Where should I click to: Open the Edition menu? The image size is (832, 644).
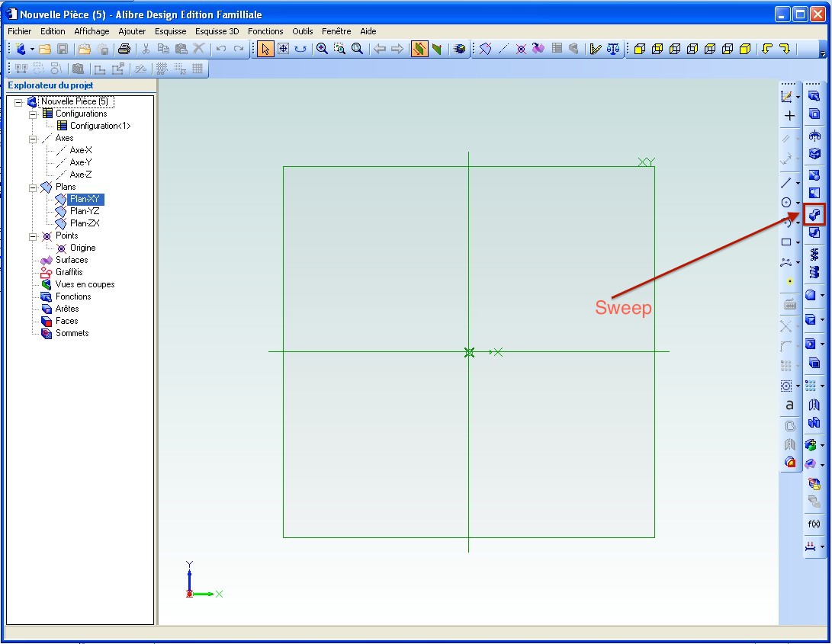click(x=53, y=31)
